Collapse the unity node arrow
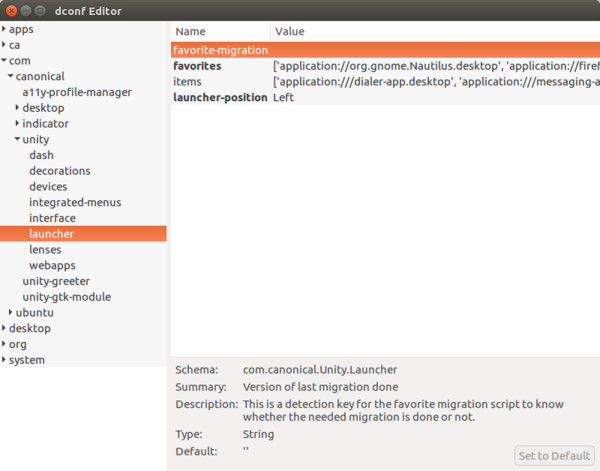The width and height of the screenshot is (600, 471). 17,139
